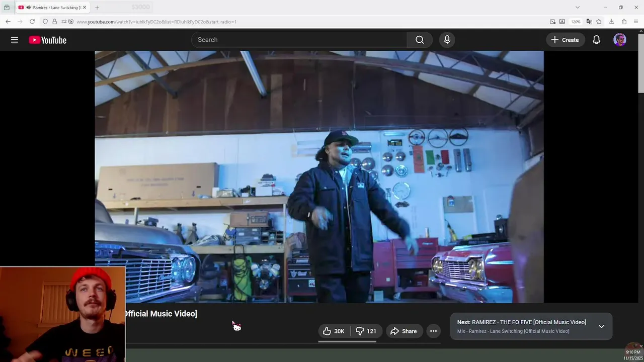Open the tracking protection shield icon
Screen dimensions: 644x362
tap(45, 22)
